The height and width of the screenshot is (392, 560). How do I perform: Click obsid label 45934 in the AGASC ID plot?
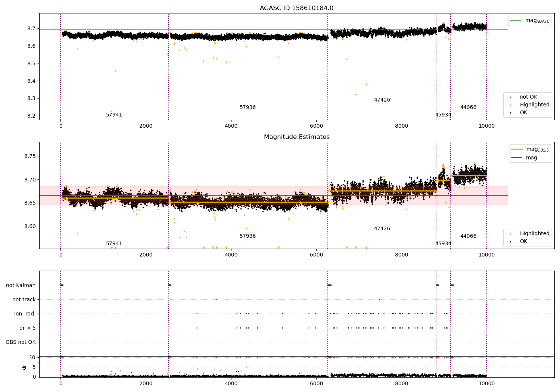(443, 115)
